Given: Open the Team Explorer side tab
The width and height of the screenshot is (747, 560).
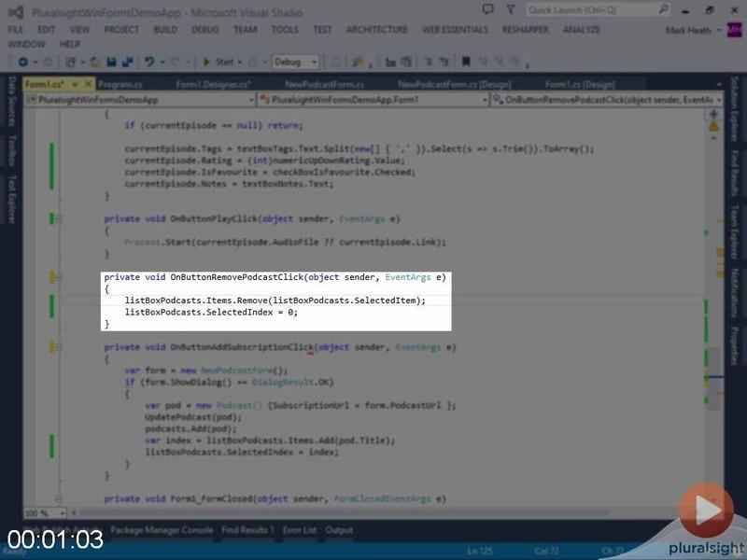Looking at the screenshot, I should 736,232.
